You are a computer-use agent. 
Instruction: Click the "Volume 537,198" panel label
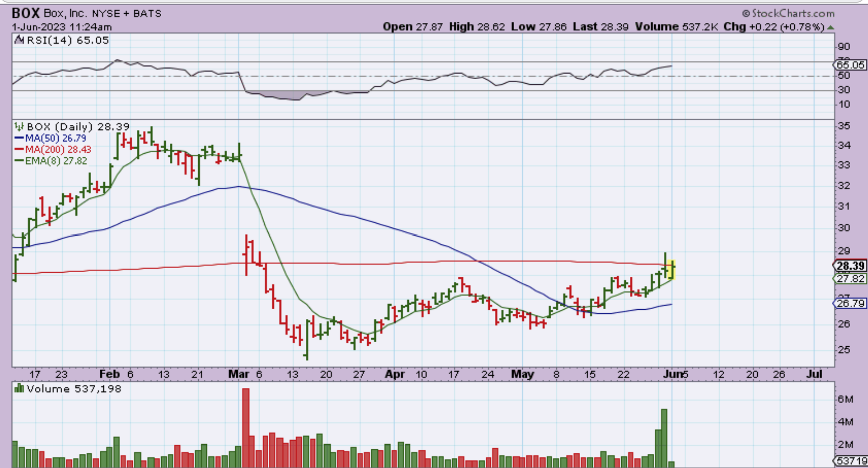[x=74, y=389]
